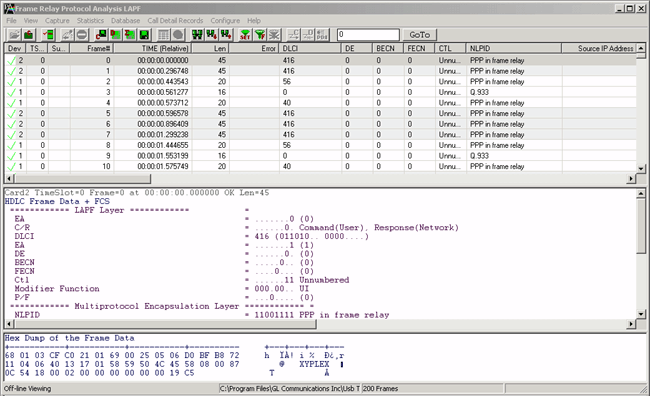
Task: Click the FECN column header
Action: [419, 49]
